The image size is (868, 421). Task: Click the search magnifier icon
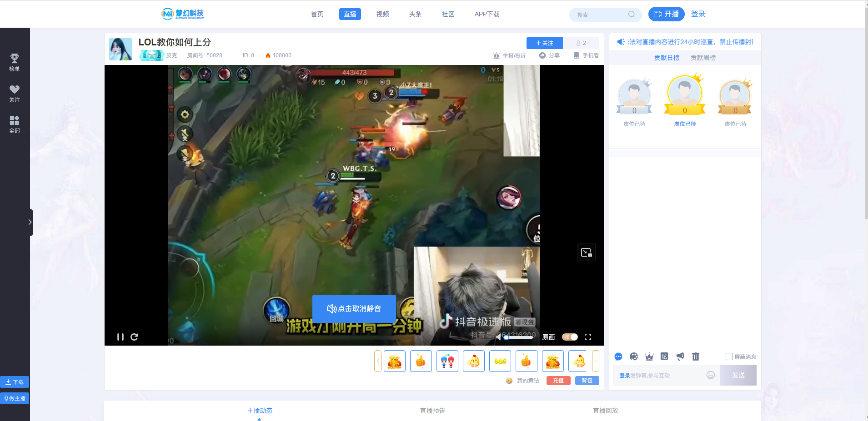point(632,15)
